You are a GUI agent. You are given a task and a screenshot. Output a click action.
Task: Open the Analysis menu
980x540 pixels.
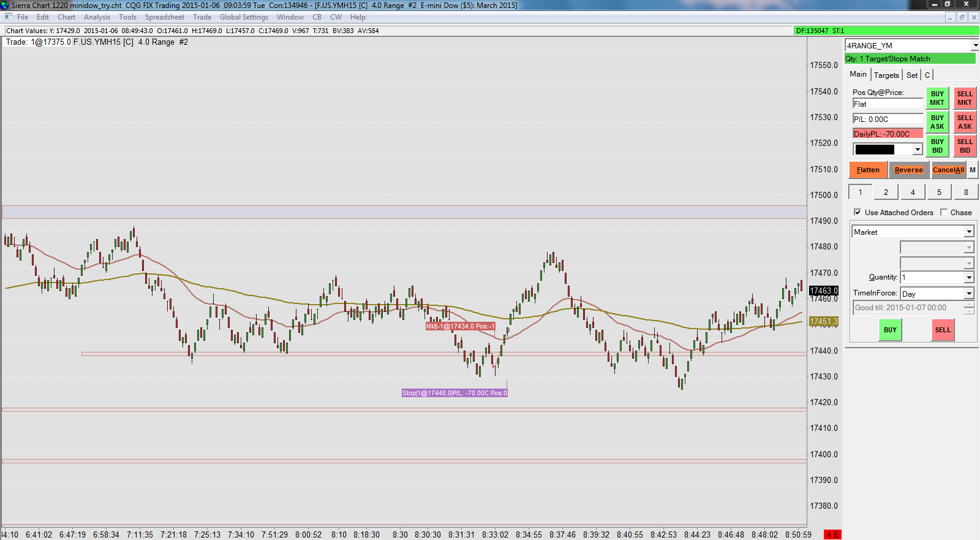click(x=97, y=17)
